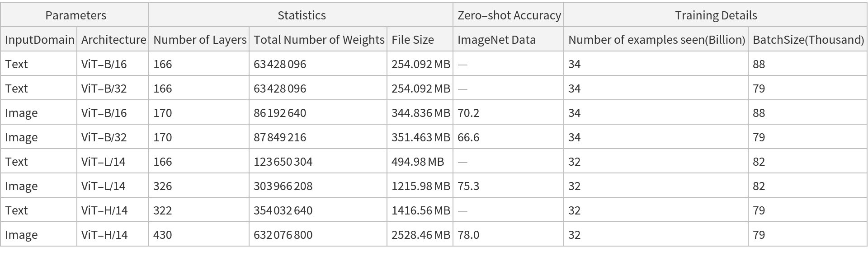Viewport: 868px width, 261px height.
Task: Select the File Size column header
Action: pos(412,40)
